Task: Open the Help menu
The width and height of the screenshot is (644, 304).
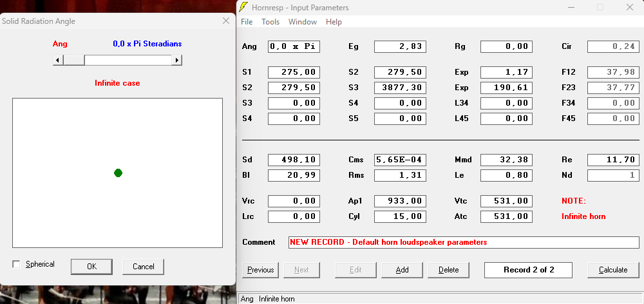Action: pyautogui.click(x=334, y=22)
